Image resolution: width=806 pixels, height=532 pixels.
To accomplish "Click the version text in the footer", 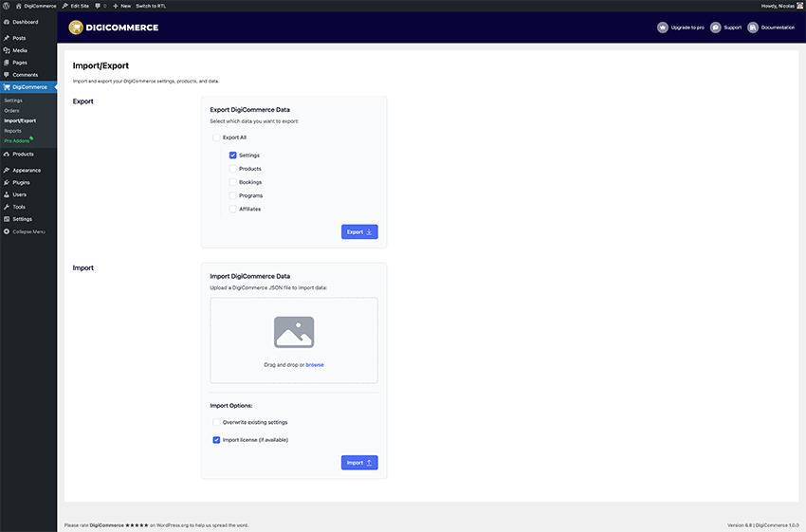I will click(x=763, y=525).
